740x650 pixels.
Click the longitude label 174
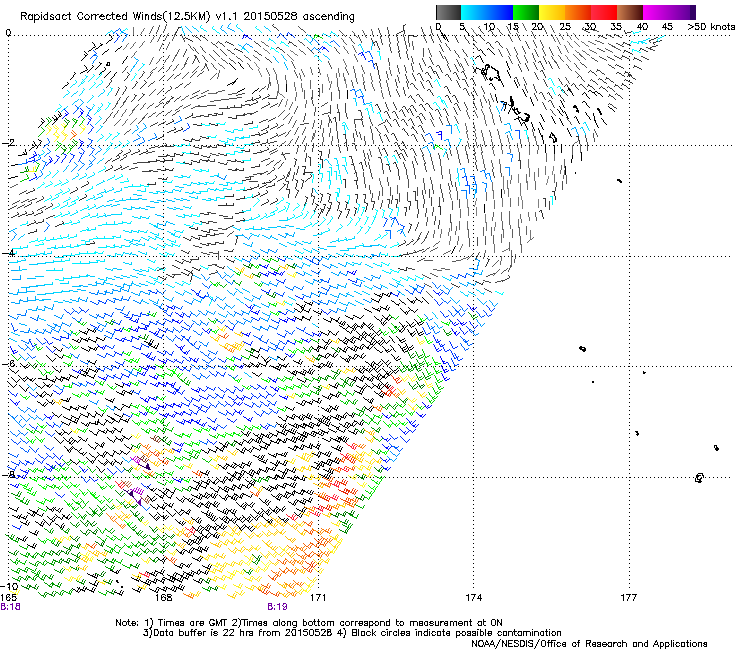pyautogui.click(x=473, y=598)
